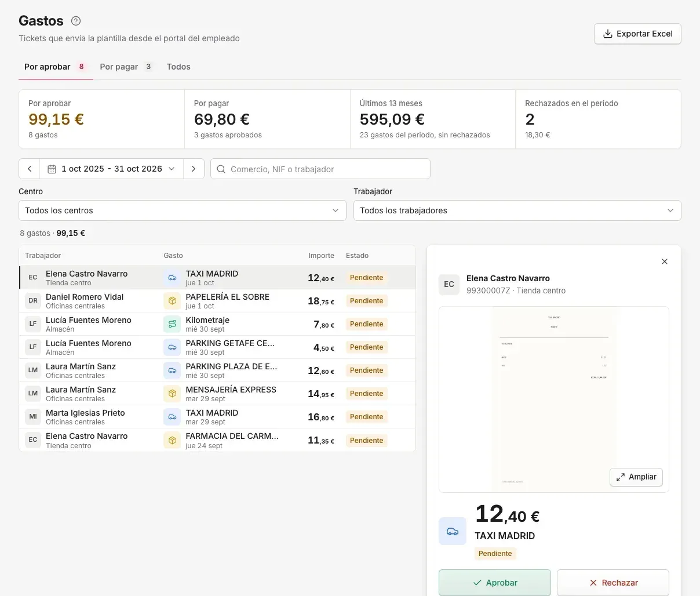Click the car icon for PARKING PLAZA row

[x=172, y=370]
